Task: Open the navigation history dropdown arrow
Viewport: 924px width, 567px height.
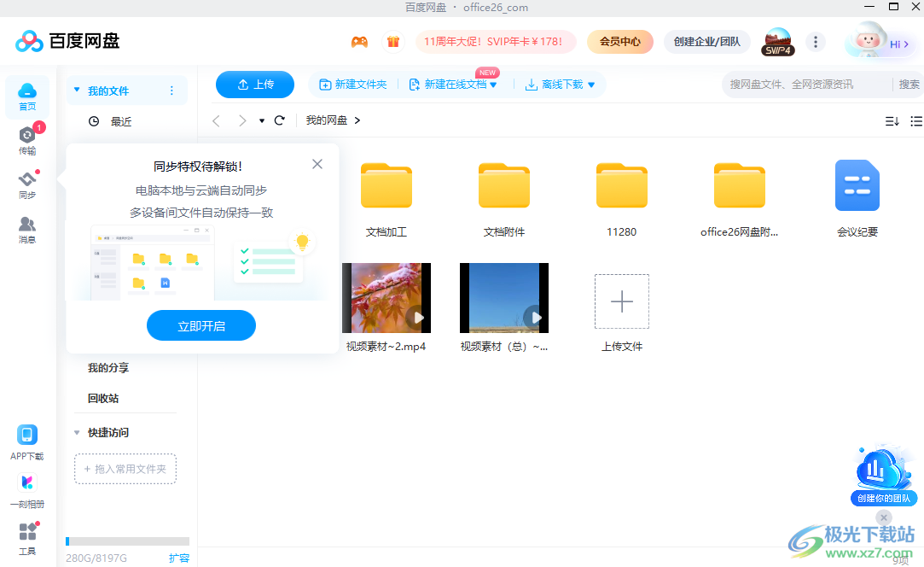Action: [x=262, y=121]
